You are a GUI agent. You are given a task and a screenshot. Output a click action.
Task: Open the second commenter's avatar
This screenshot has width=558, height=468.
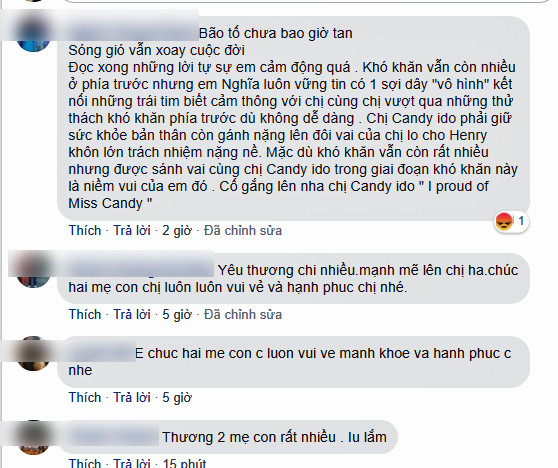[33, 271]
